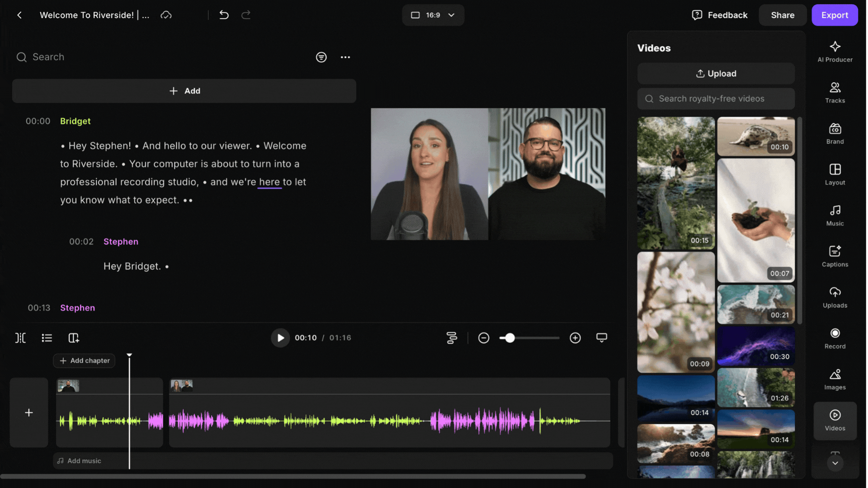Open the AI Producer panel

(x=835, y=52)
